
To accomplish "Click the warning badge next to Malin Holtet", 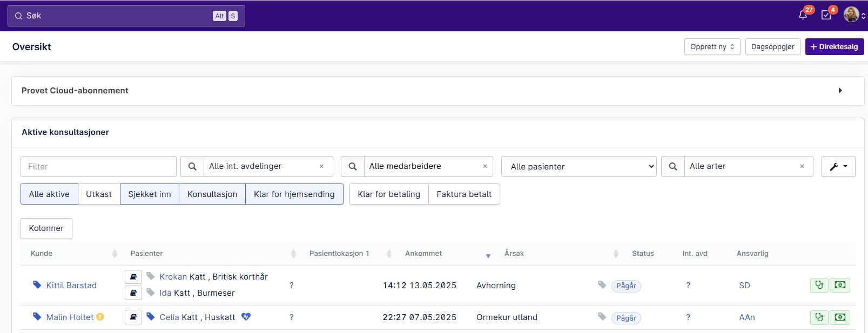I will [x=100, y=317].
